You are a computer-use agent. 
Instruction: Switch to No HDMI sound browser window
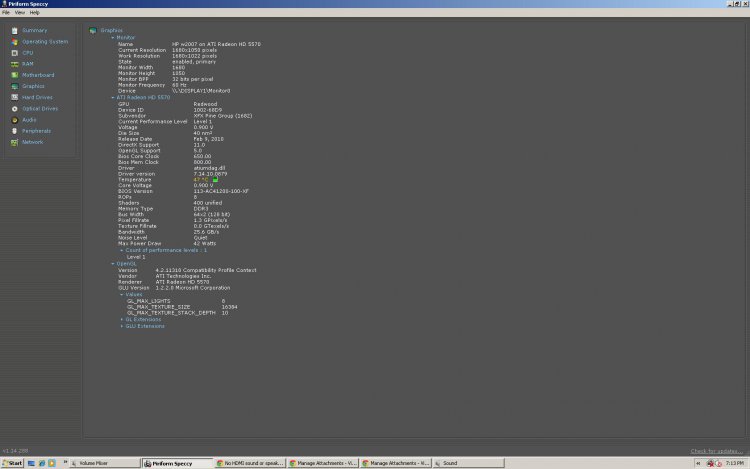pos(250,463)
